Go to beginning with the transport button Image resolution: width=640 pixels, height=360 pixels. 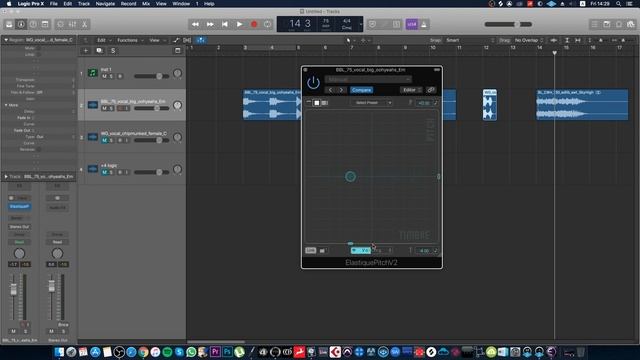coord(225,24)
